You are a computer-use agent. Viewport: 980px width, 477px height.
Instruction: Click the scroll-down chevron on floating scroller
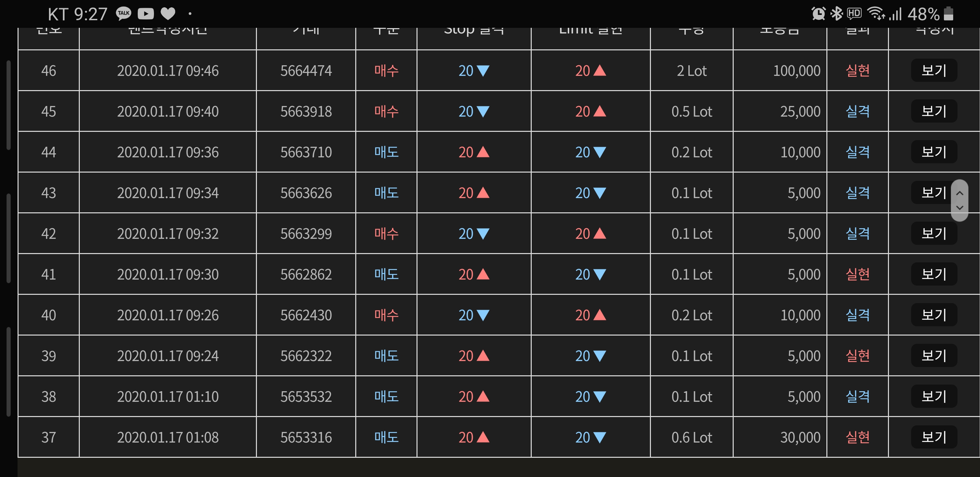(960, 208)
